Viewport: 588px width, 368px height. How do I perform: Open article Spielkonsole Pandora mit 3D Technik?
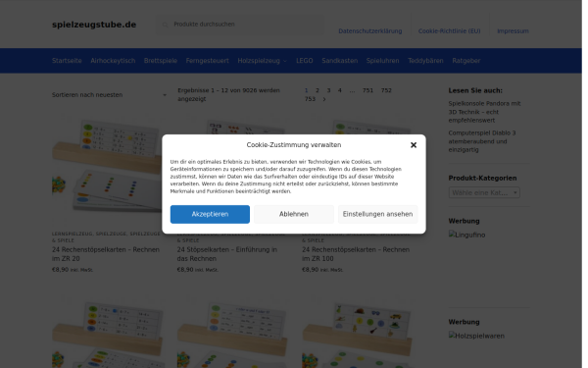pos(484,112)
